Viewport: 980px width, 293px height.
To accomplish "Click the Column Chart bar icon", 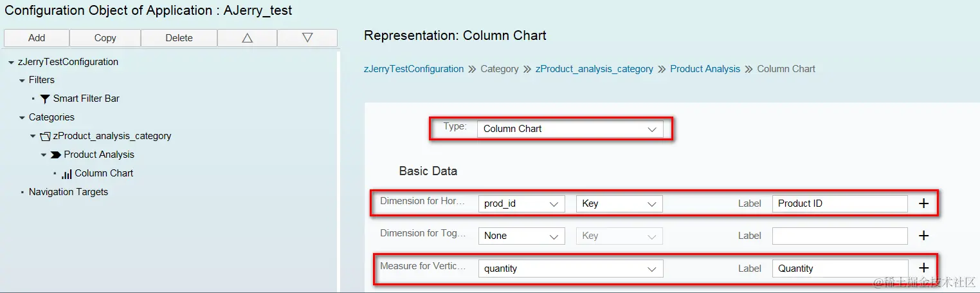I will coord(67,174).
